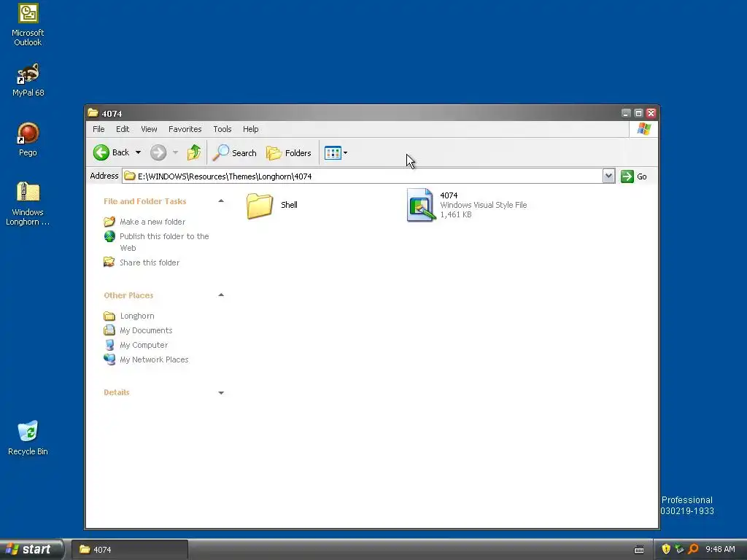747x560 pixels.
Task: Go to My Documents link
Action: 138,330
